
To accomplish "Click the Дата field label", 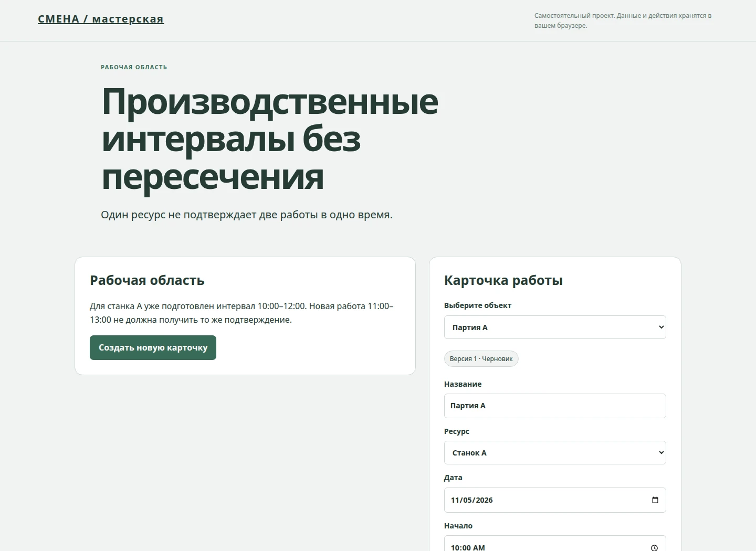I will click(453, 478).
